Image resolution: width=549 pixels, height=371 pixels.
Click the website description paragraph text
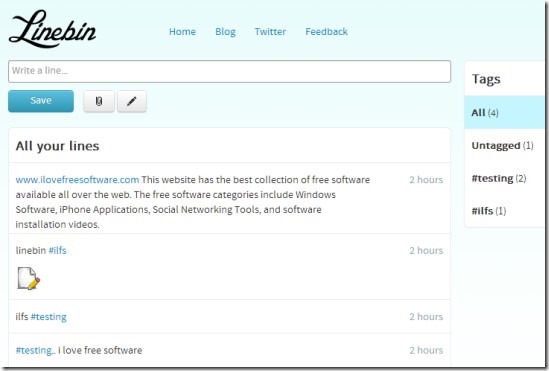point(193,202)
